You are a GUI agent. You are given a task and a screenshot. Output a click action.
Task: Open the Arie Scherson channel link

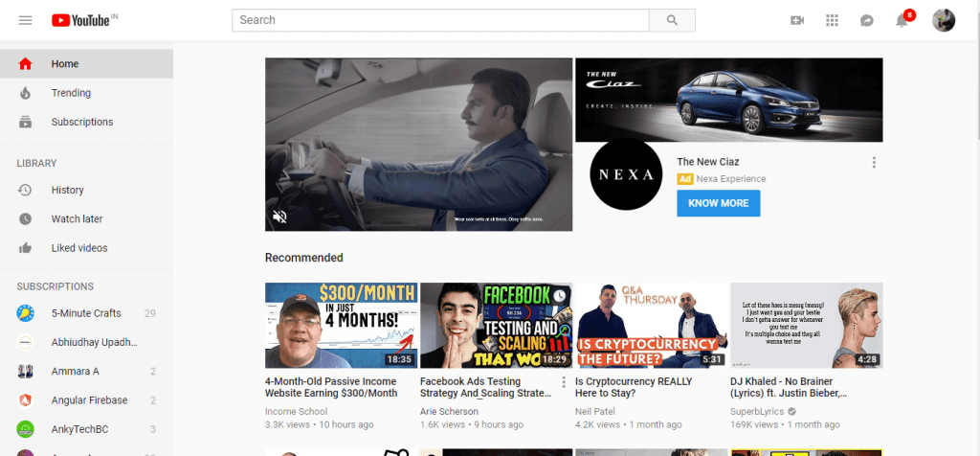pos(449,412)
